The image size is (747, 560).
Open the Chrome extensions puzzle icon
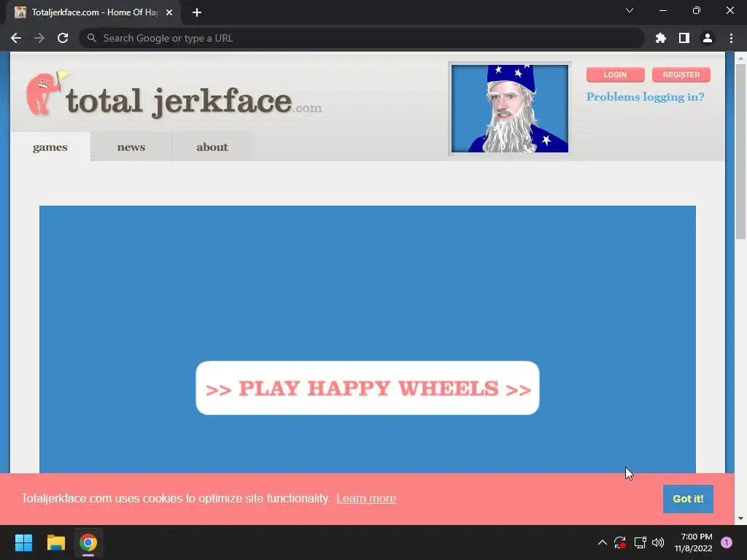(661, 38)
